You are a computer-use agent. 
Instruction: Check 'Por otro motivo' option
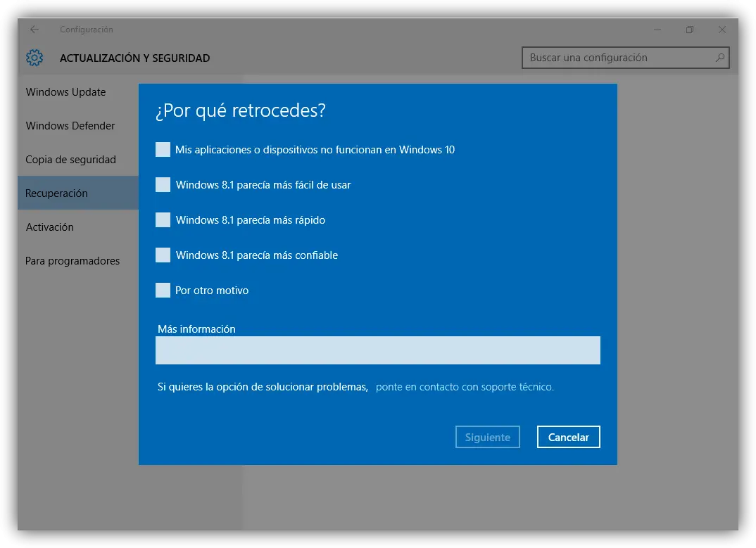tap(163, 290)
